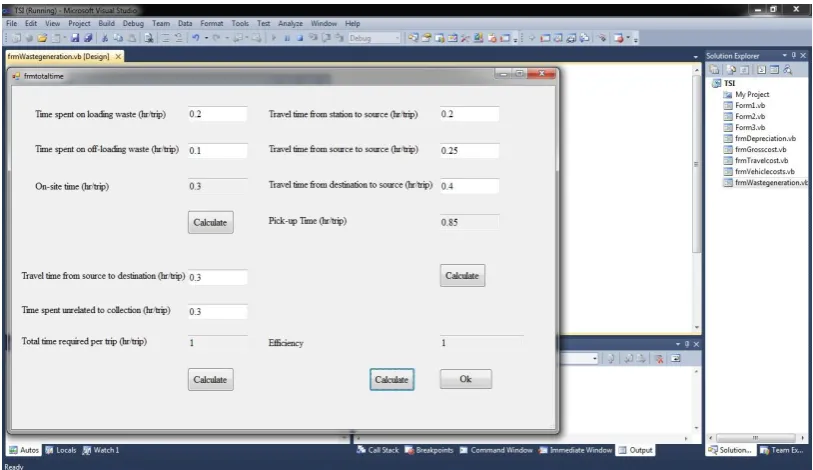Click the Copy icon in toolbar
This screenshot has height=470, width=813.
pyautogui.click(x=118, y=38)
